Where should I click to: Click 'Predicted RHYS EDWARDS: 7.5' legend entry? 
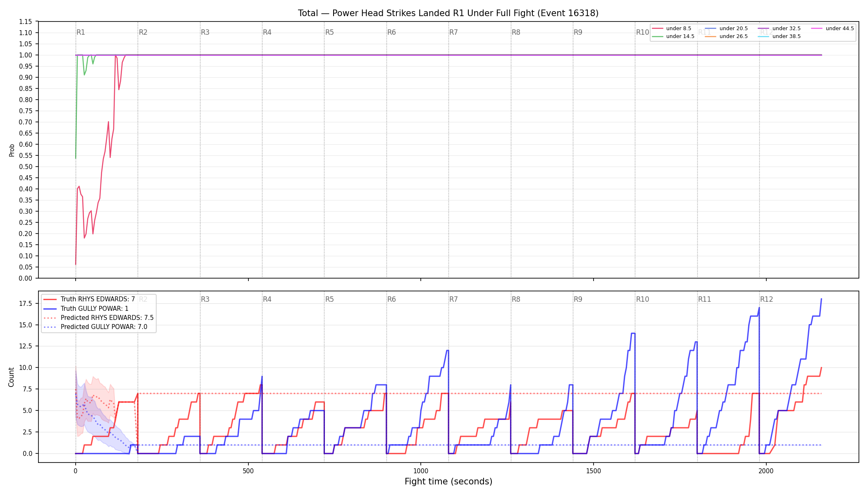107,318
